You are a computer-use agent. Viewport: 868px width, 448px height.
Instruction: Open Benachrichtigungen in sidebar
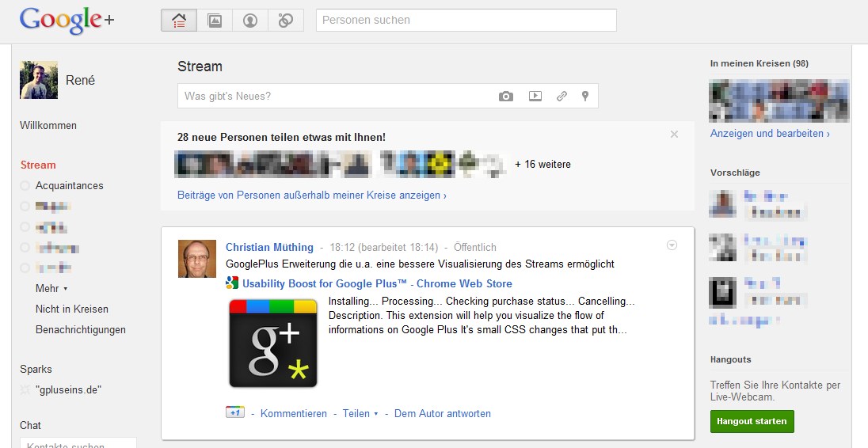click(x=81, y=329)
